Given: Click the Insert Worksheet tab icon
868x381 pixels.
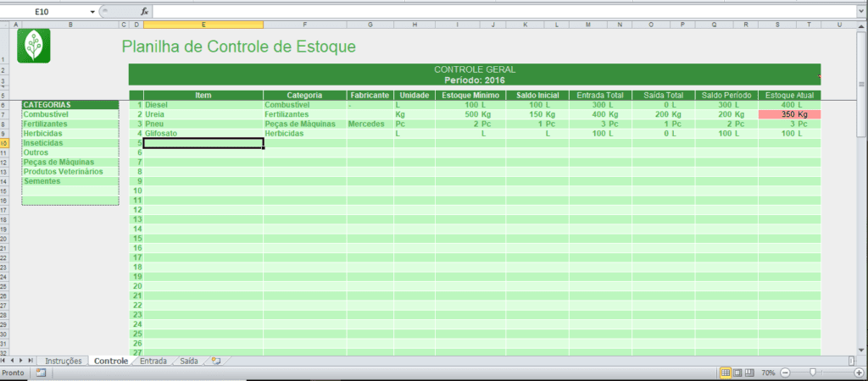Looking at the screenshot, I should [x=216, y=361].
